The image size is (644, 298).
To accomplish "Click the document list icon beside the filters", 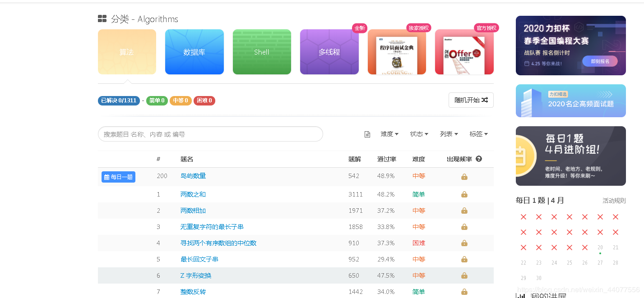I will click(367, 134).
